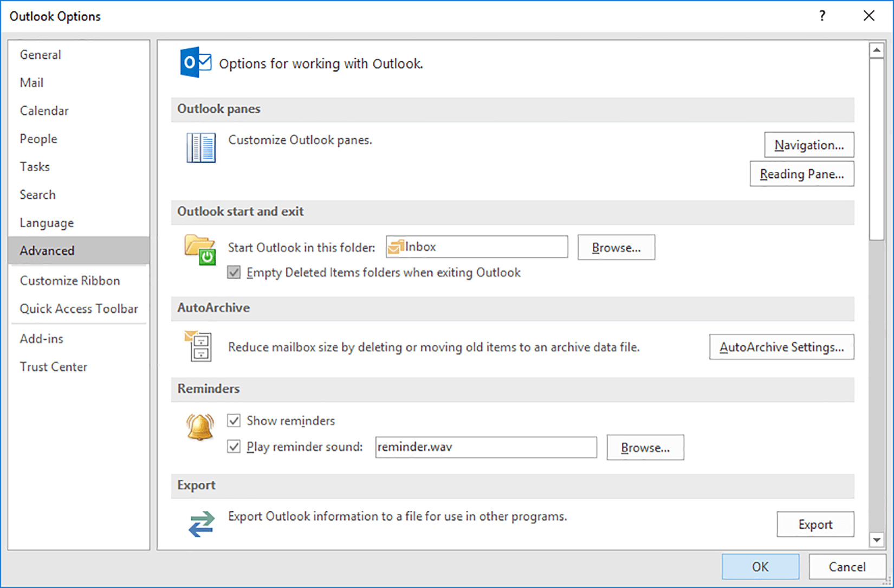Click the reminder.wav sound file field
This screenshot has height=588, width=894.
(485, 447)
